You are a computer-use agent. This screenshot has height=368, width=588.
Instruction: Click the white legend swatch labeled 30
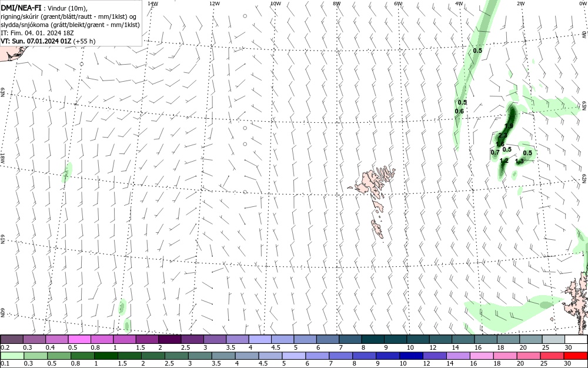(576, 340)
